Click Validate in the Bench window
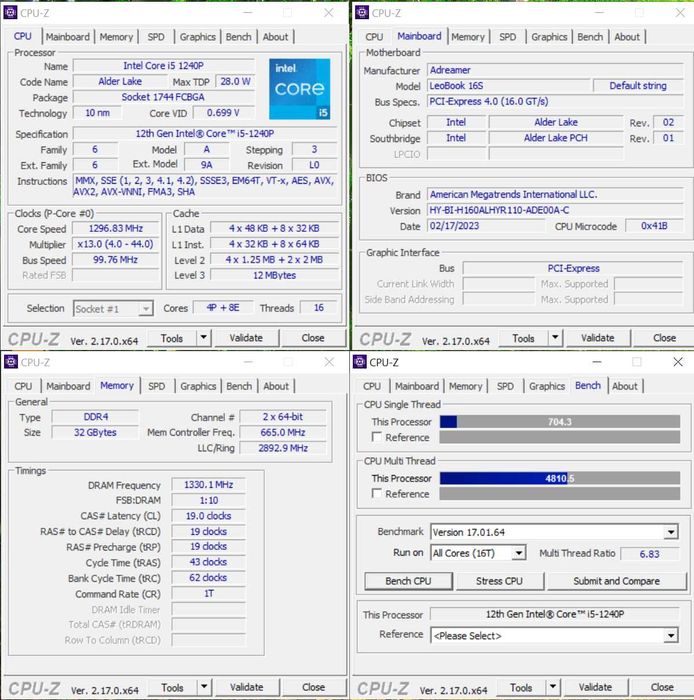Screen dimensions: 694x700 pyautogui.click(x=595, y=687)
